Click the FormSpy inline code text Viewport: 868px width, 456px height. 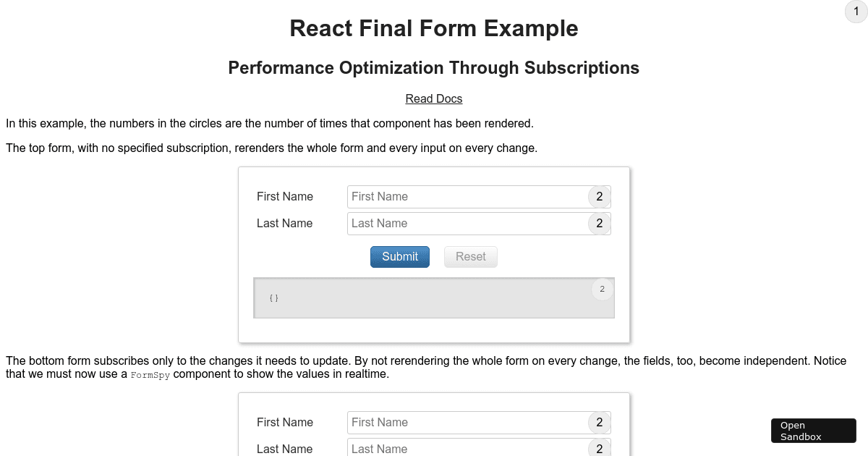pos(150,375)
